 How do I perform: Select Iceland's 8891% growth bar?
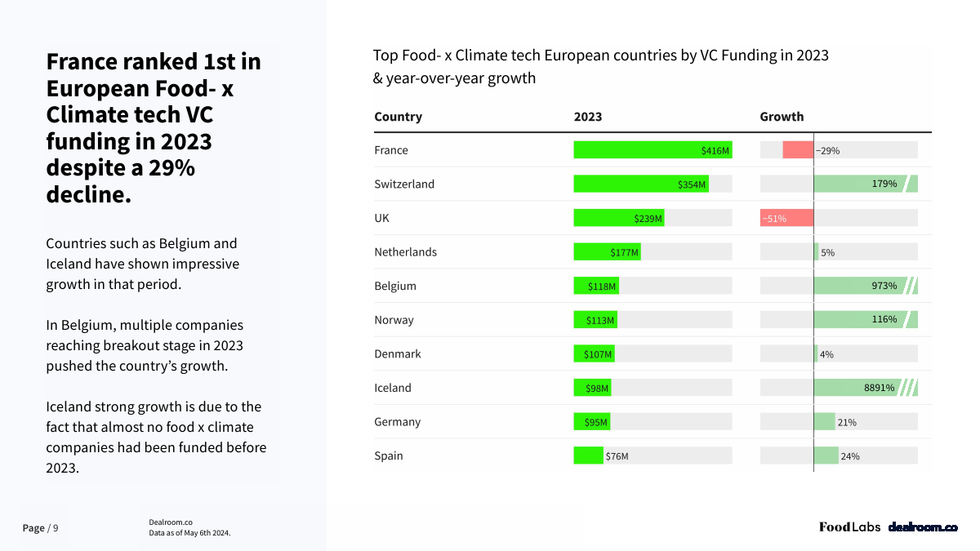pos(866,388)
